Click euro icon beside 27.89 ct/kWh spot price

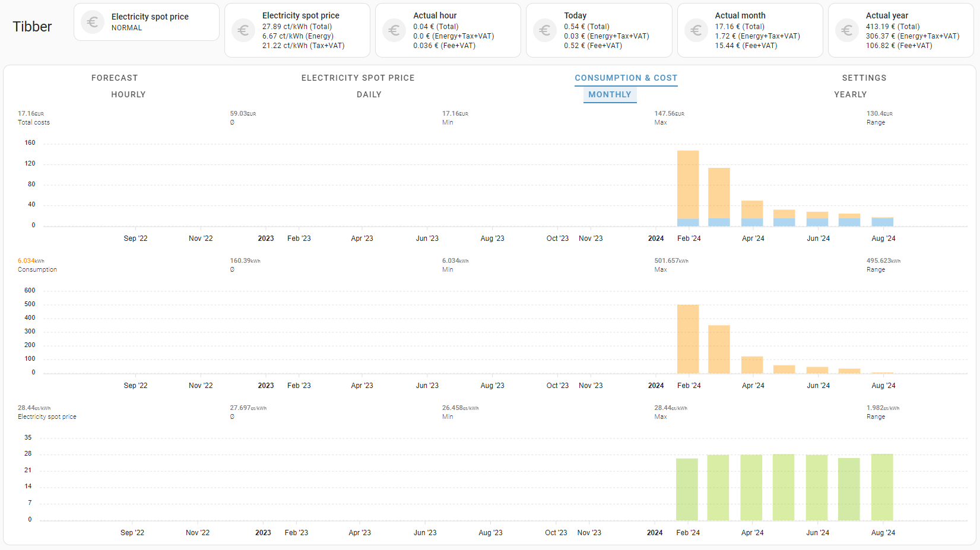(x=243, y=30)
